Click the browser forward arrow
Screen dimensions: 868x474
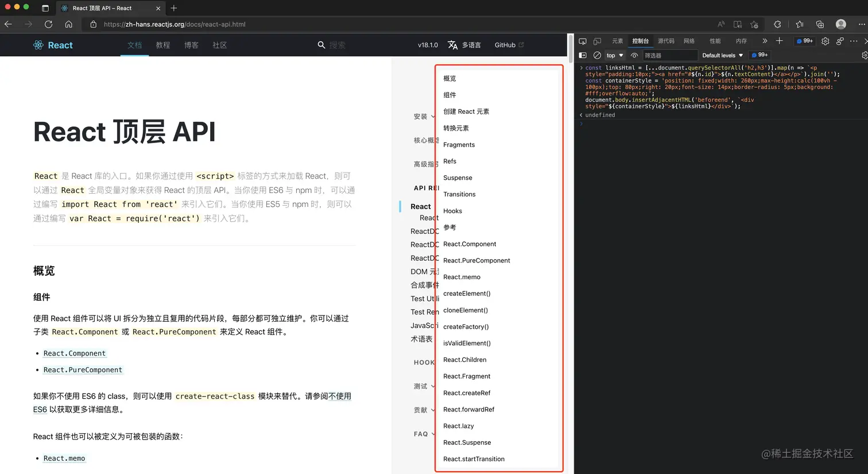28,24
